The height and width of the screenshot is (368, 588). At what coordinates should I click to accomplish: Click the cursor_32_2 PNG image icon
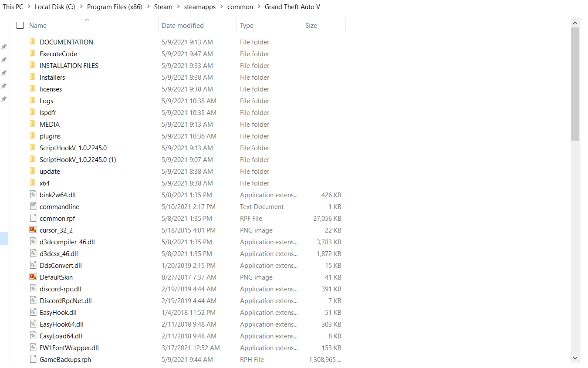point(33,230)
